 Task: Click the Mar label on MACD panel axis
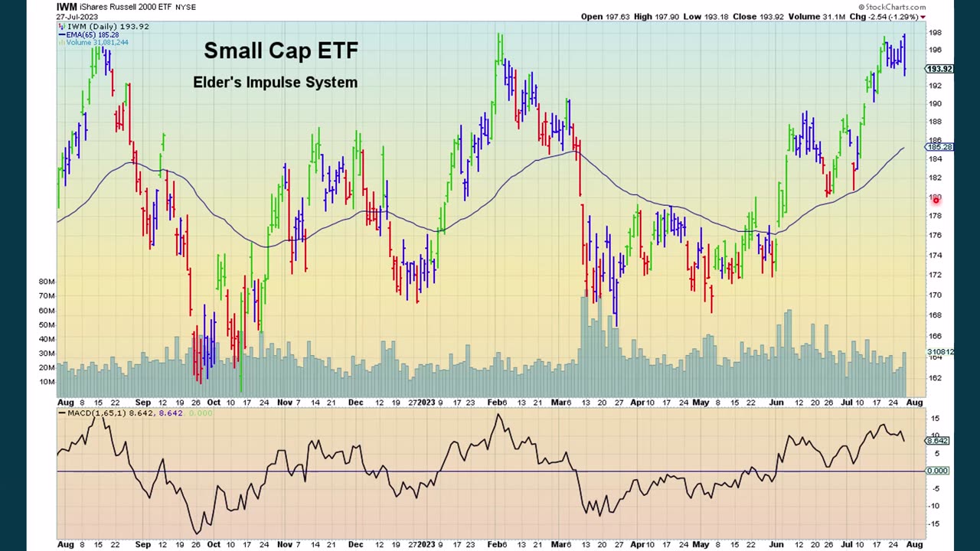[560, 544]
